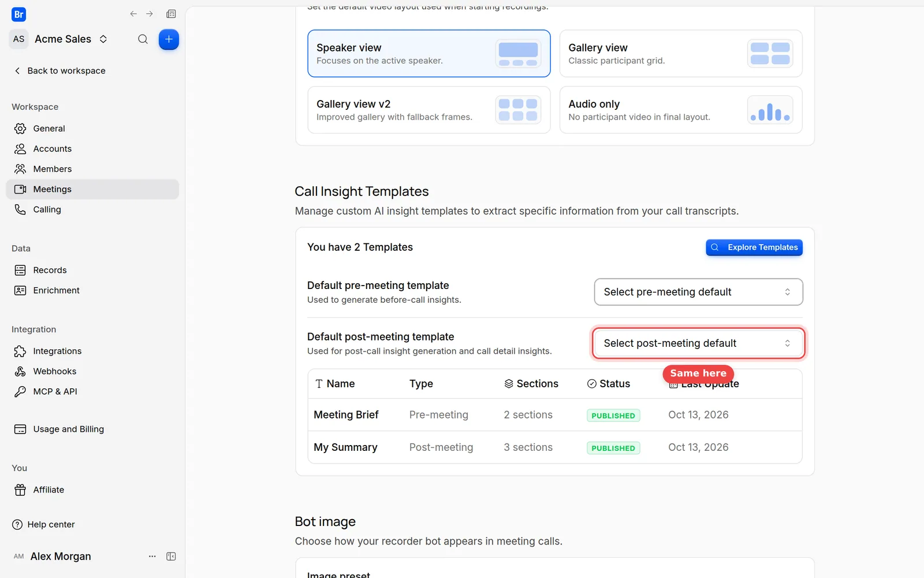Screen dimensions: 924x578
Task: Open the My Summary template row
Action: tap(555, 447)
